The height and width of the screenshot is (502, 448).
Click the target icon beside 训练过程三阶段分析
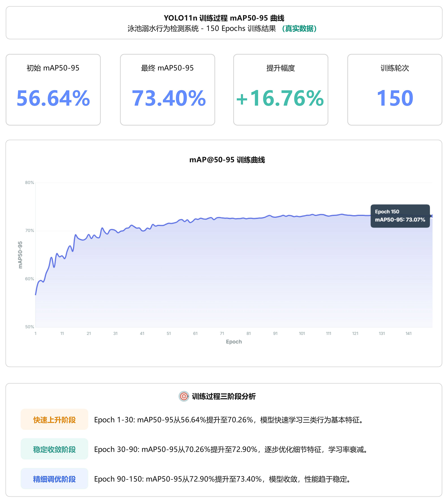pos(184,396)
